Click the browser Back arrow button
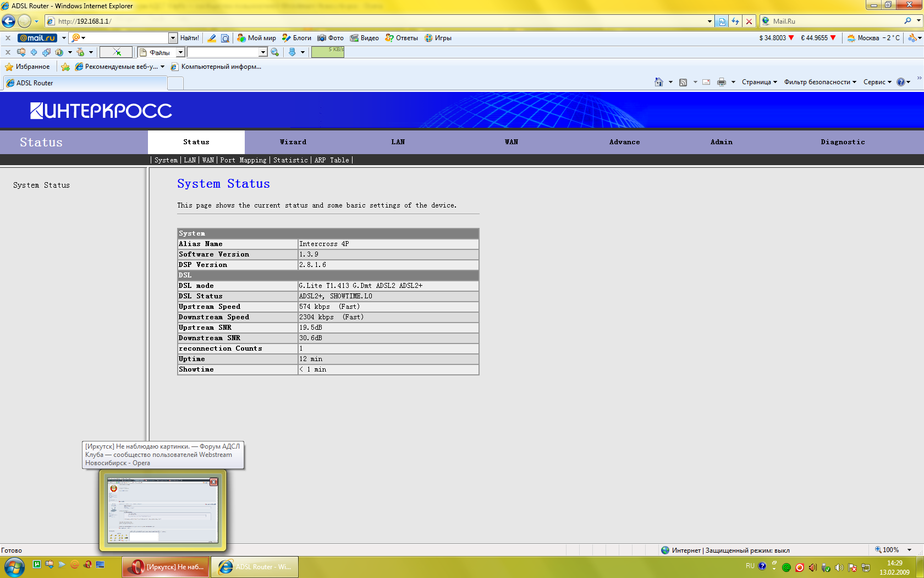 pyautogui.click(x=9, y=21)
